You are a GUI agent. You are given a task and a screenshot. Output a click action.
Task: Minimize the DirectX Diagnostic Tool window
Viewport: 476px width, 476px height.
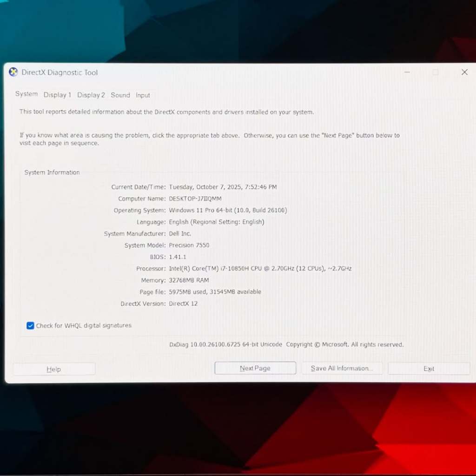(407, 72)
